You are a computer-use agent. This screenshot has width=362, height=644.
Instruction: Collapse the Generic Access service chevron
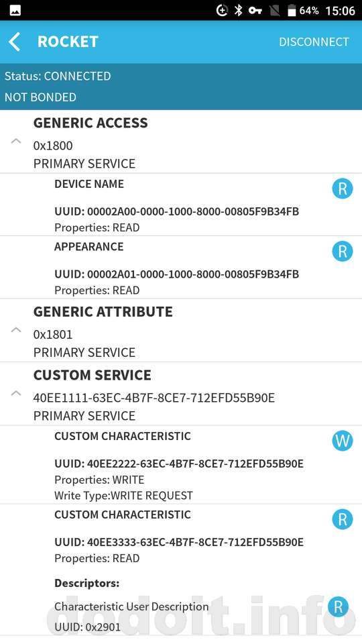(15, 142)
